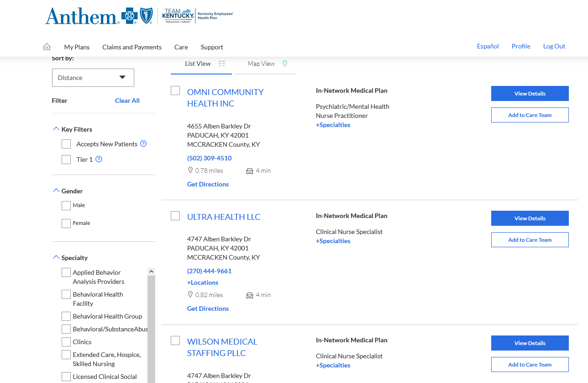Open the Sort by Distance dropdown

[93, 78]
